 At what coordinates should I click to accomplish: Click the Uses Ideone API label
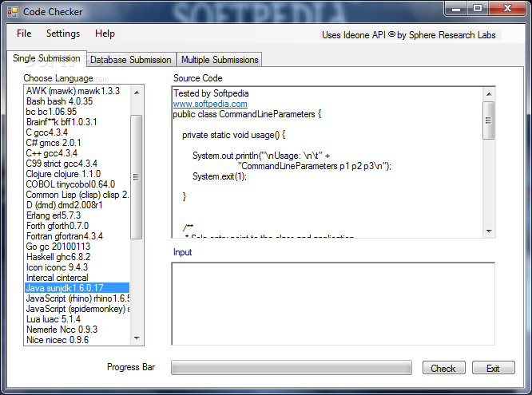pyautogui.click(x=408, y=35)
